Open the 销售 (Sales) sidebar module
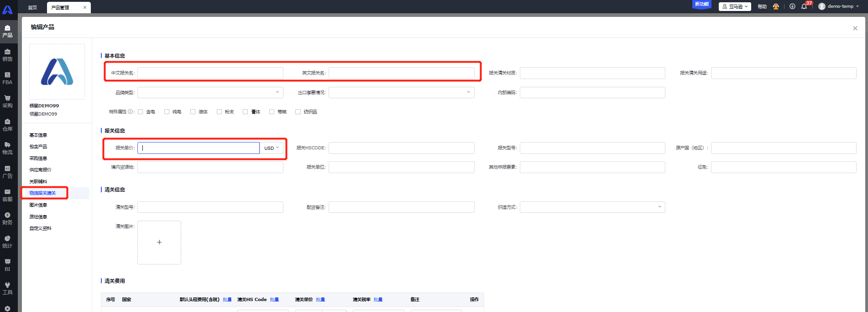The image size is (868, 312). coord(7,55)
